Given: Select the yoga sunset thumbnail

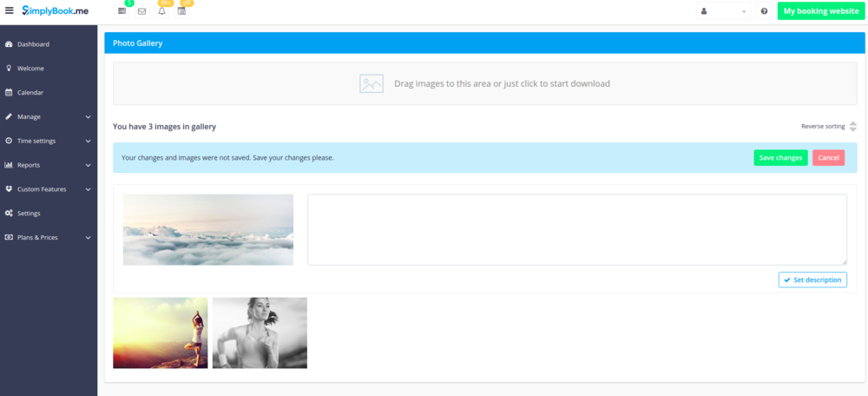Looking at the screenshot, I should pos(160,333).
